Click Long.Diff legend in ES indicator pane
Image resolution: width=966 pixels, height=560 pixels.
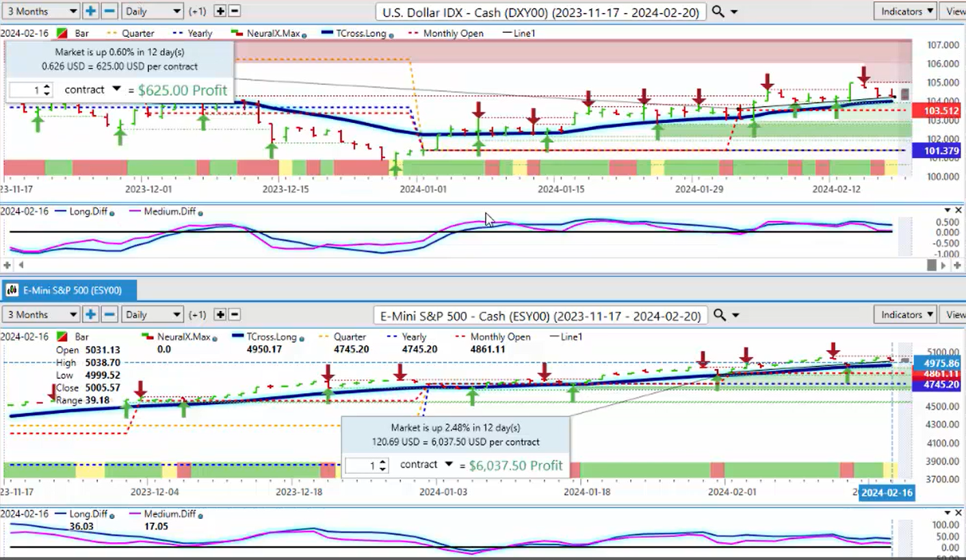(x=86, y=514)
